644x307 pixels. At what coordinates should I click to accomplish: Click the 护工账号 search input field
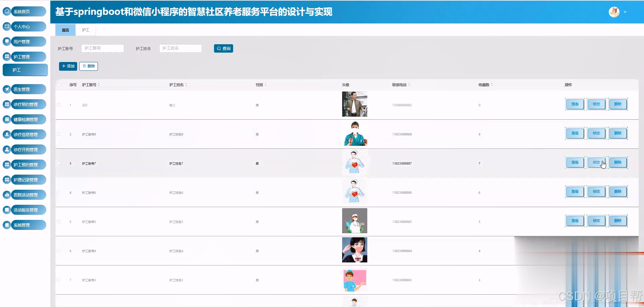[x=103, y=48]
